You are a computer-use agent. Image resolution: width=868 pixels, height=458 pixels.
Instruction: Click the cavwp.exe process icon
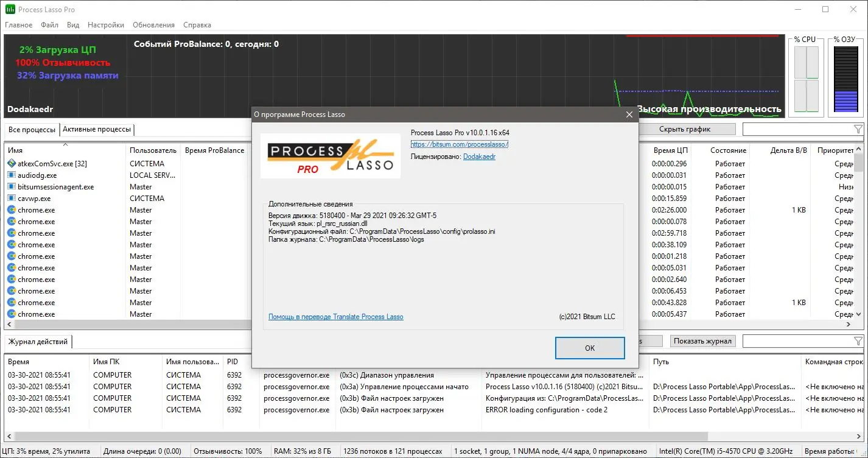coord(12,198)
